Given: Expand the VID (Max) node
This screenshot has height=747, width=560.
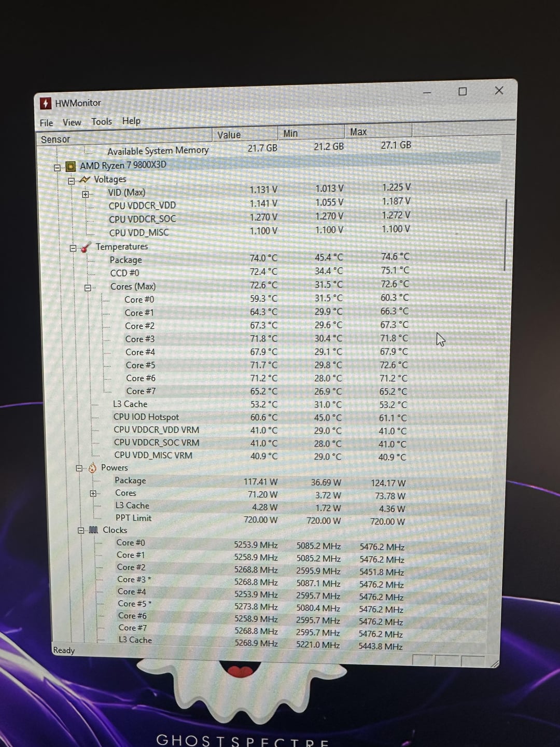Looking at the screenshot, I should click(x=86, y=195).
